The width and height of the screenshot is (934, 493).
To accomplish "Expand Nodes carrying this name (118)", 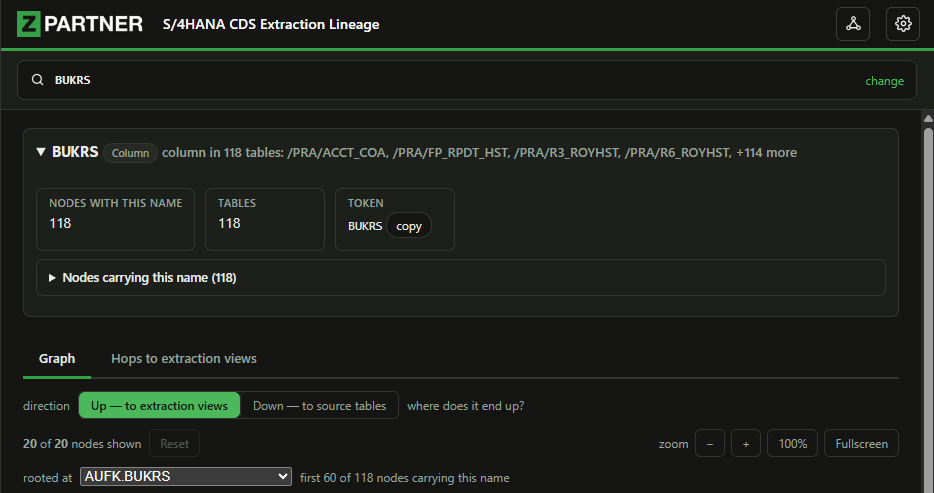I will coord(460,277).
